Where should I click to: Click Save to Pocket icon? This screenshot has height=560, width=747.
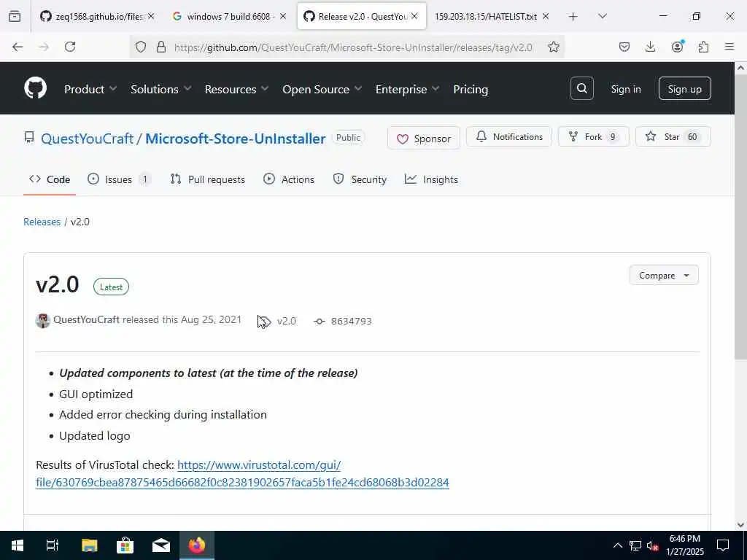624,47
